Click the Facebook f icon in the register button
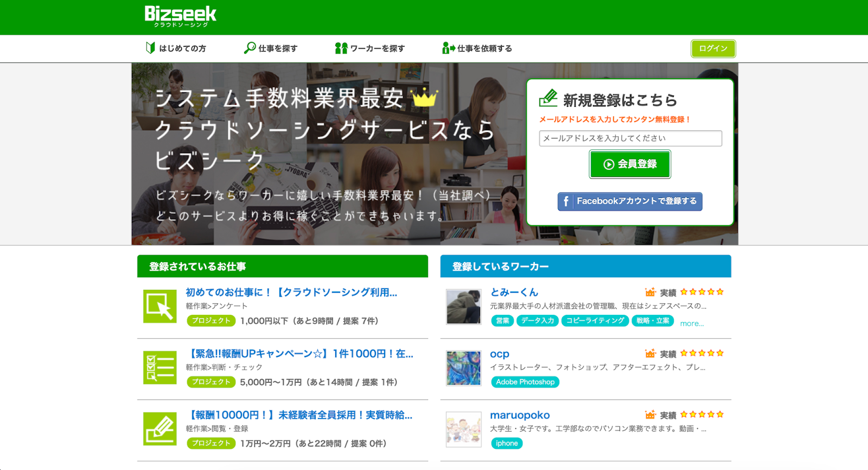This screenshot has height=470, width=868. pos(565,201)
